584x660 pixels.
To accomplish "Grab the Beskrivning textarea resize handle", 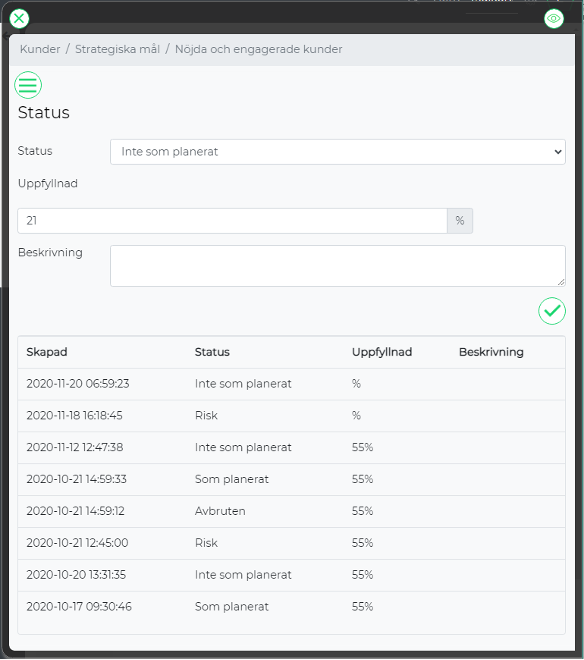I will (561, 282).
